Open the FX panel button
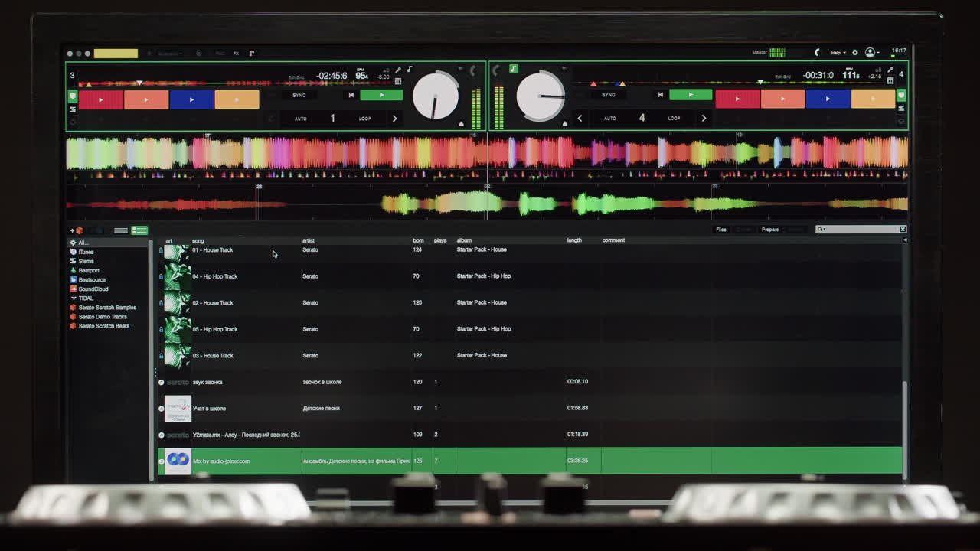 pyautogui.click(x=236, y=53)
